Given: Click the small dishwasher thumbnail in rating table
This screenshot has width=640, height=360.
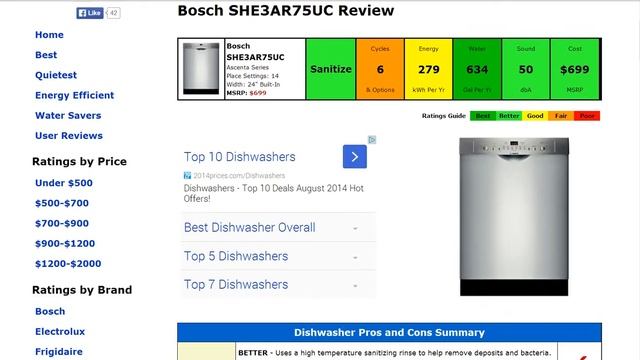Looking at the screenshot, I should [201, 69].
